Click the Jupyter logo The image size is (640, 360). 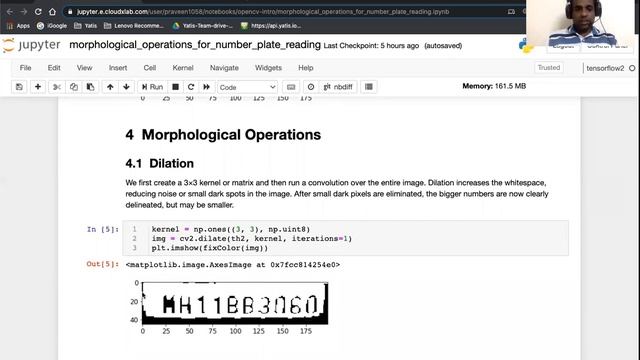click(31, 45)
